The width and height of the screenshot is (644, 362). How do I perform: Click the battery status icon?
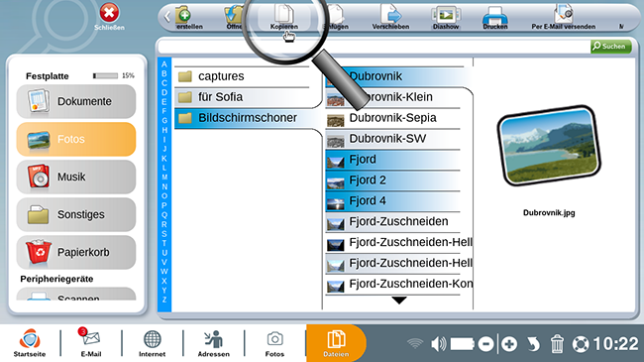click(463, 344)
